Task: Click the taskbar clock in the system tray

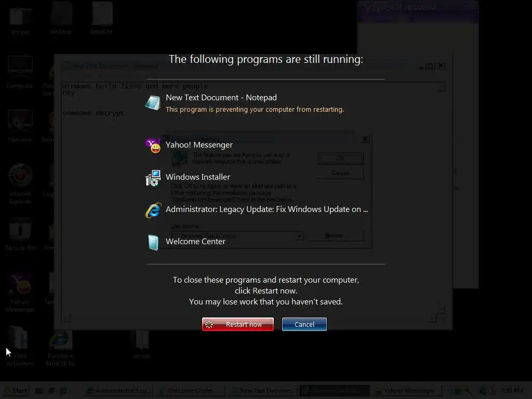Action: point(512,391)
